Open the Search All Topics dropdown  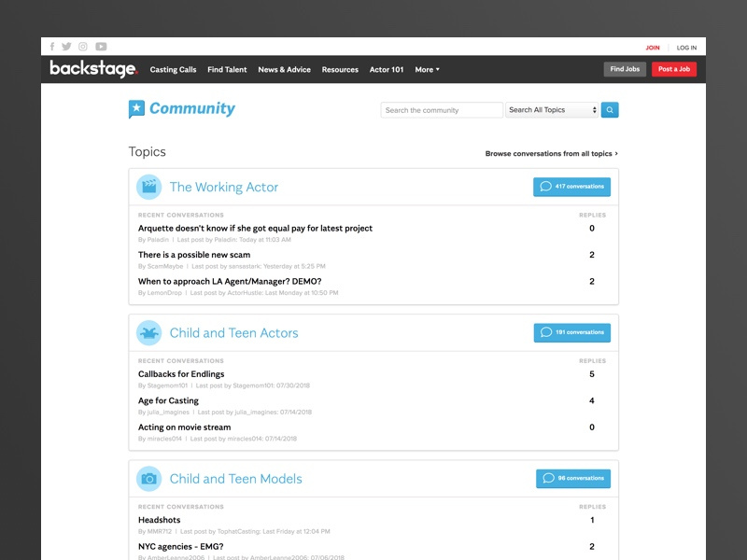(x=552, y=110)
